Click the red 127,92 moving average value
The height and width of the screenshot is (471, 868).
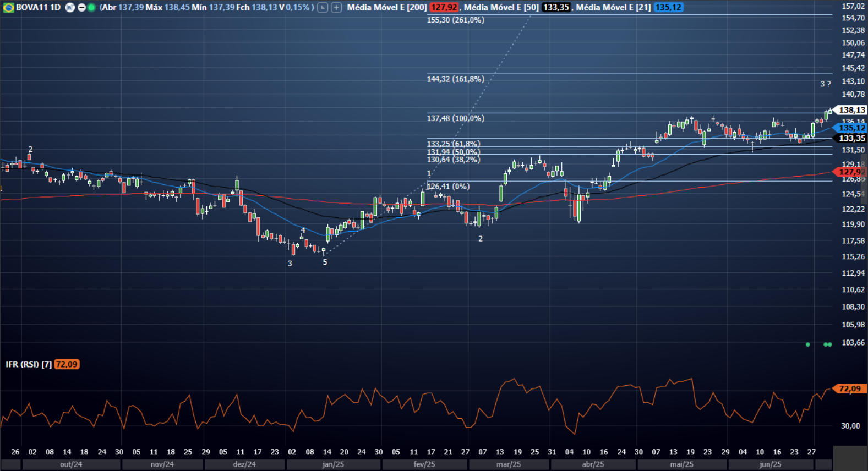(444, 8)
